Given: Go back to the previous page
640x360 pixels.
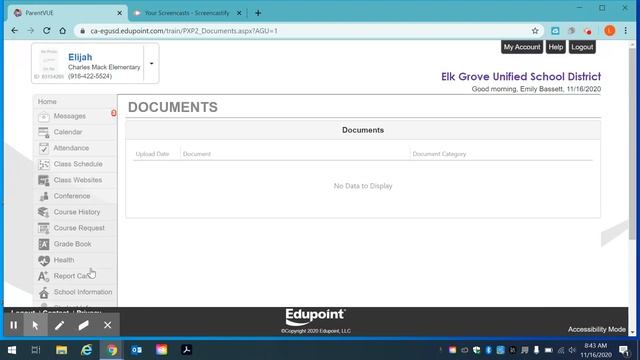Looking at the screenshot, I should click(15, 31).
